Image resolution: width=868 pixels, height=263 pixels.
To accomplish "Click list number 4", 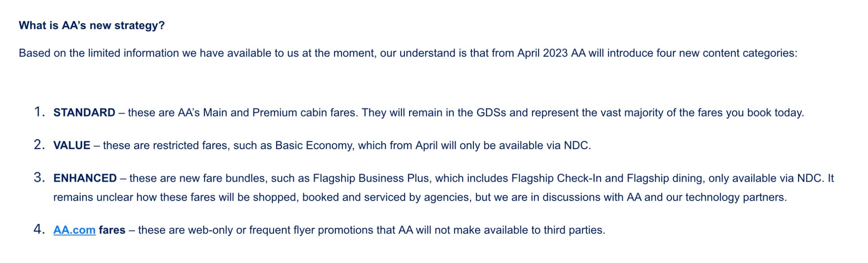I will click(39, 229).
